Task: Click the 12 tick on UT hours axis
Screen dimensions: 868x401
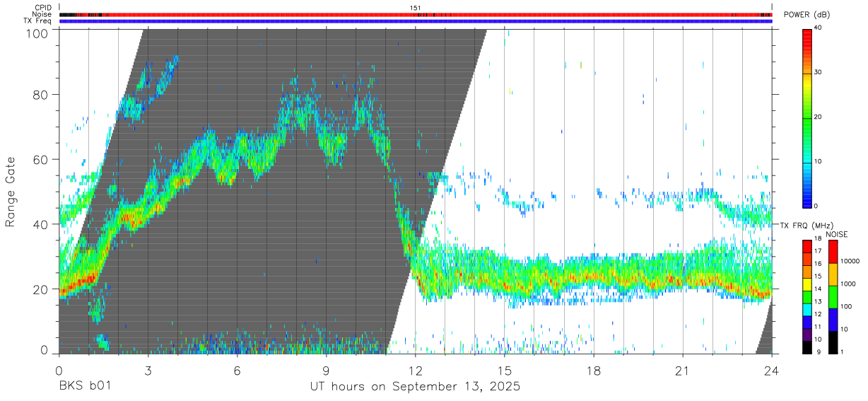Action: (x=416, y=371)
